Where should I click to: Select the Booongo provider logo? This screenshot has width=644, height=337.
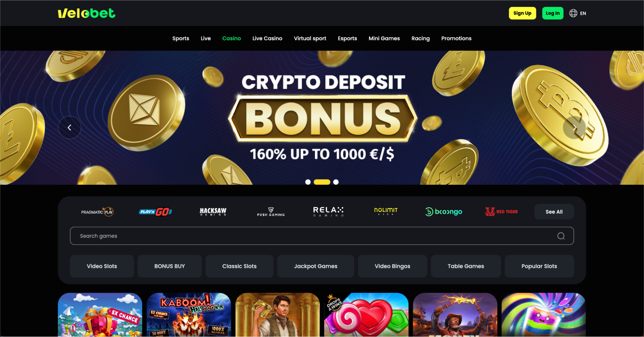(444, 211)
